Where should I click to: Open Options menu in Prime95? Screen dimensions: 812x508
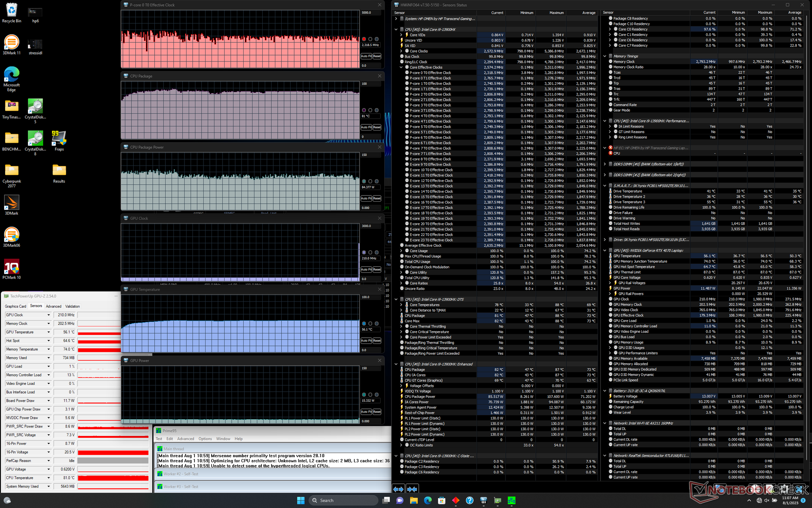pyautogui.click(x=205, y=439)
